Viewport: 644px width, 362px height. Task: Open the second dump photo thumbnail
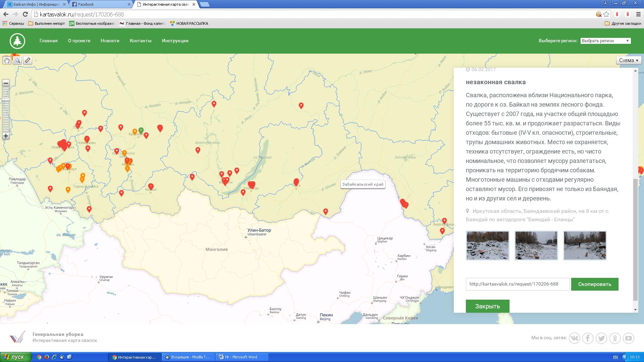pos(536,245)
